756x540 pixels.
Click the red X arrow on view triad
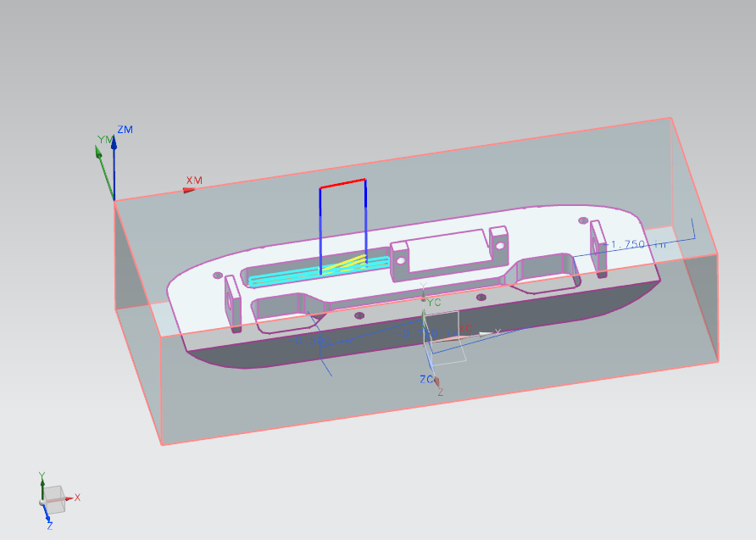point(68,498)
